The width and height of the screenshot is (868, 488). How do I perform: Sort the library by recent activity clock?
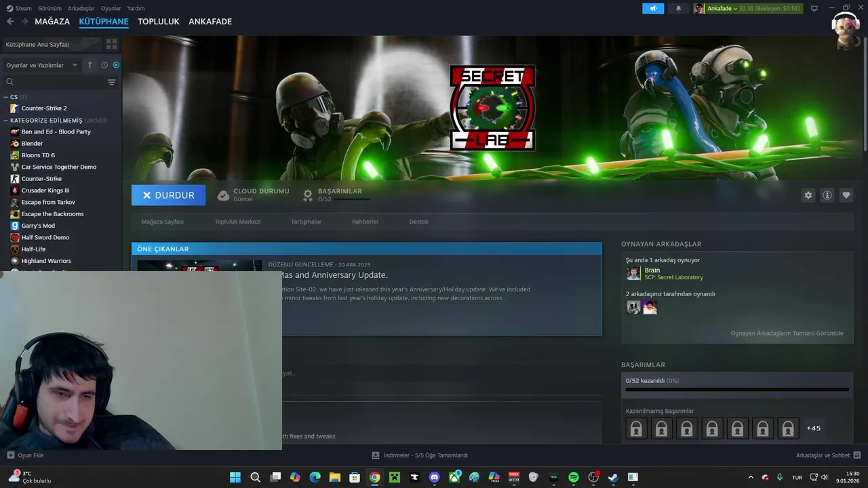coord(104,65)
